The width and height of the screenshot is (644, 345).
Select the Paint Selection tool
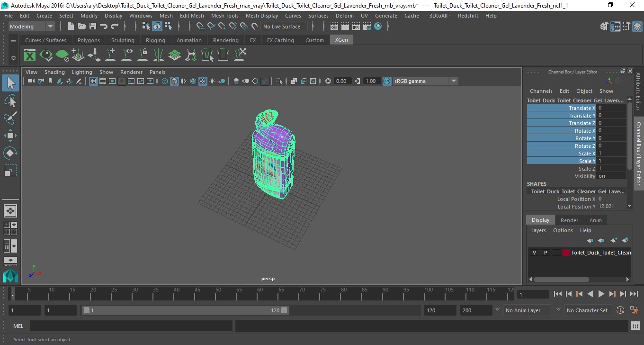10,118
